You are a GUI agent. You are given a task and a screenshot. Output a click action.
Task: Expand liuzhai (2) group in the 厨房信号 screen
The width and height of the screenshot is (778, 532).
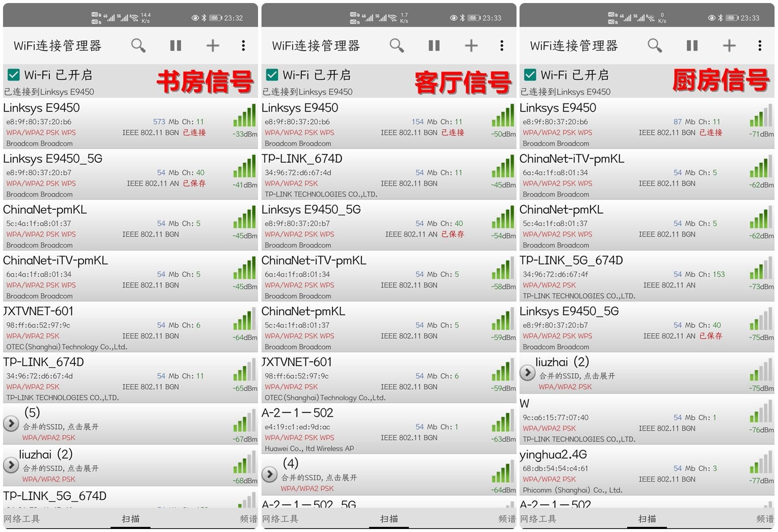click(x=527, y=373)
